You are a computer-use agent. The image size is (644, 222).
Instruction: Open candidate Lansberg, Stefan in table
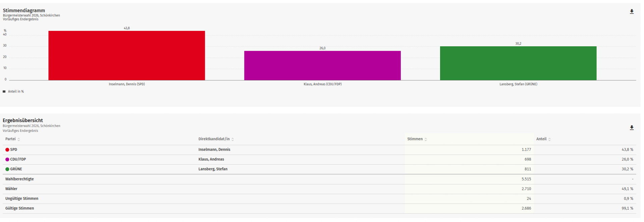(x=213, y=169)
